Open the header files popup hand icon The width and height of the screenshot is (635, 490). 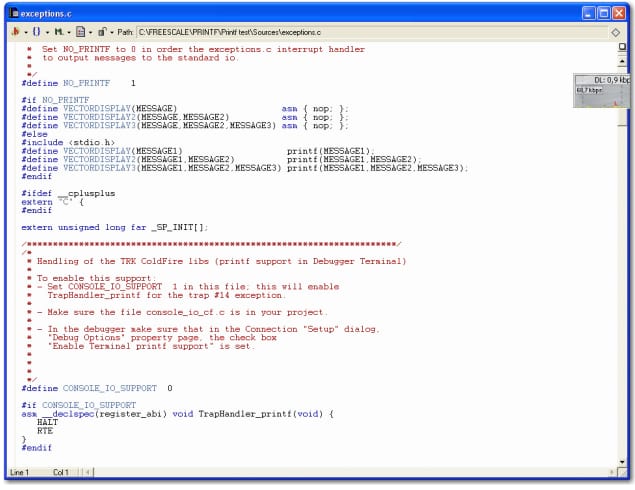15,32
